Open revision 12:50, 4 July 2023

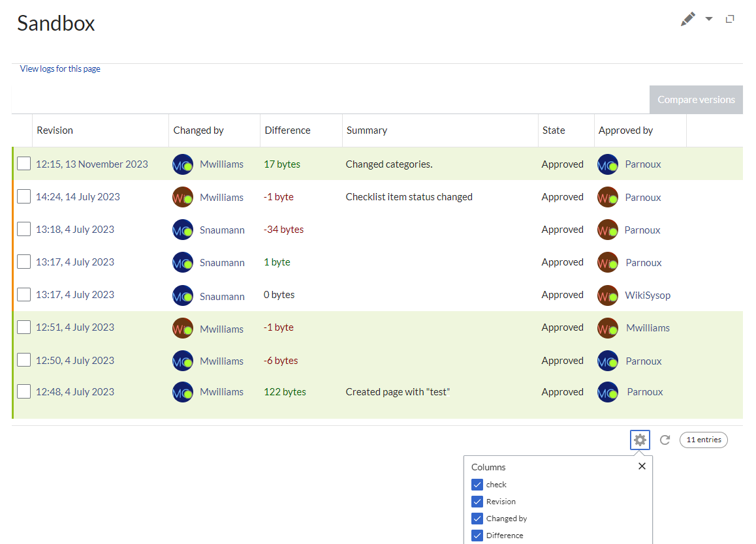click(x=74, y=361)
